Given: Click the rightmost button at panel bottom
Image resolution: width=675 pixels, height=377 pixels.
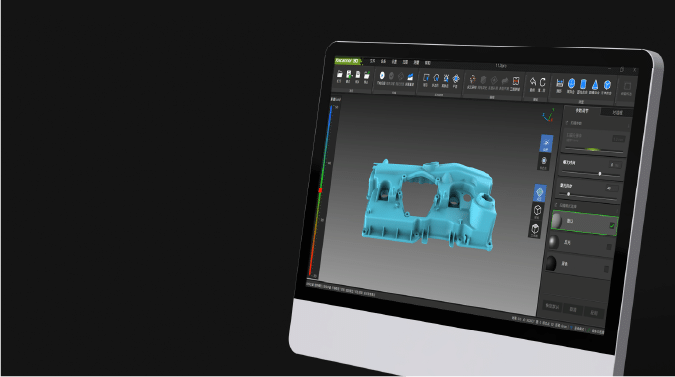Looking at the screenshot, I should (x=594, y=312).
